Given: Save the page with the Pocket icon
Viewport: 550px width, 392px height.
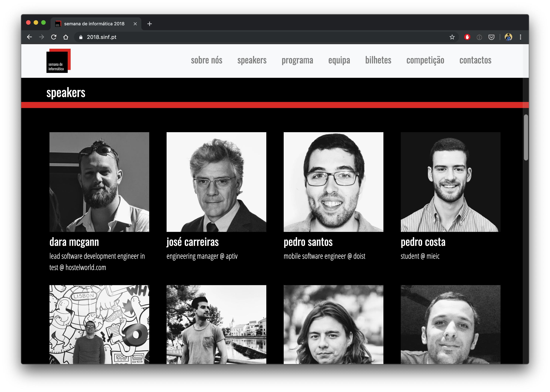Looking at the screenshot, I should pos(491,37).
